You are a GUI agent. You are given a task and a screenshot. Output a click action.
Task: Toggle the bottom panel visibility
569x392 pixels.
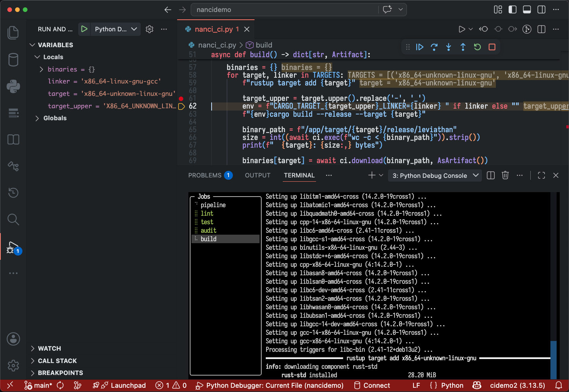[527, 10]
